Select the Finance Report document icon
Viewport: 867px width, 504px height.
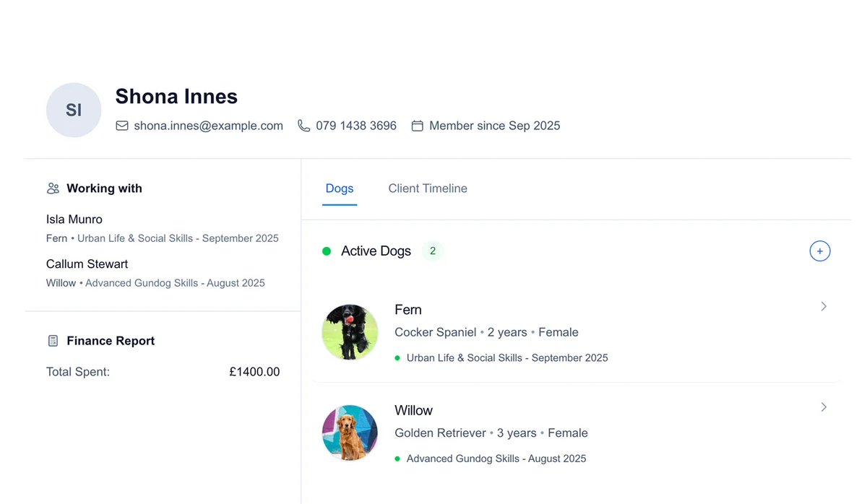[52, 340]
